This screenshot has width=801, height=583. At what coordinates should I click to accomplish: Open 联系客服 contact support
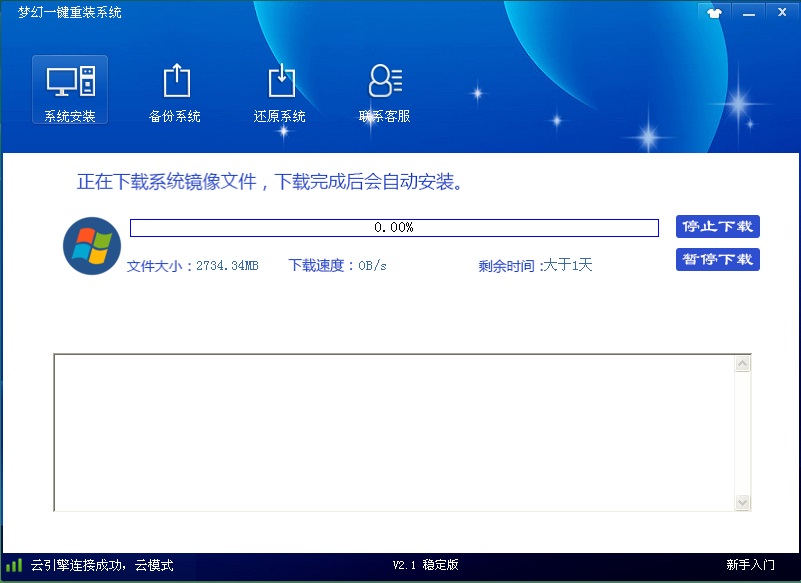click(385, 92)
